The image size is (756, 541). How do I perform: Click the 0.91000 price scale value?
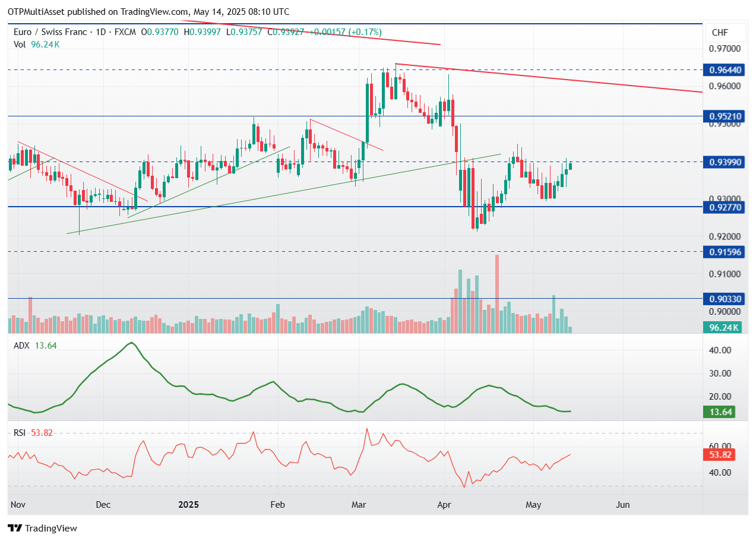point(725,274)
